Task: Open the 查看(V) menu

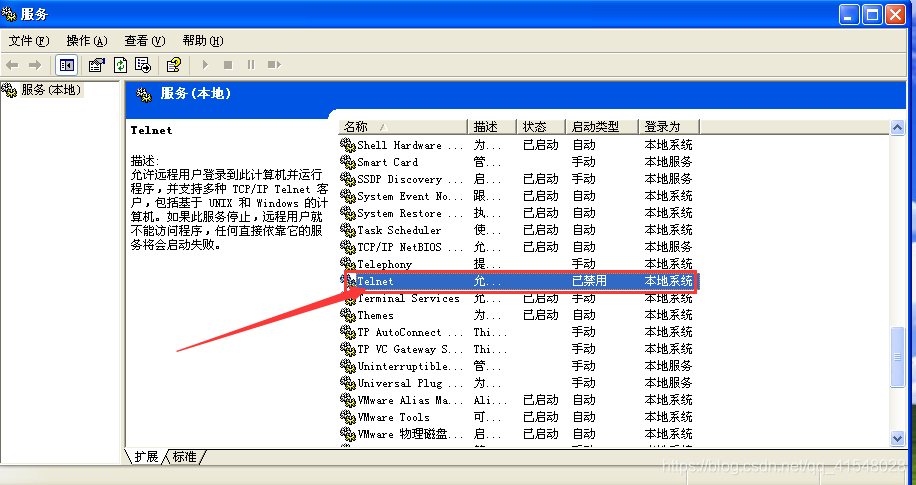Action: (x=145, y=41)
